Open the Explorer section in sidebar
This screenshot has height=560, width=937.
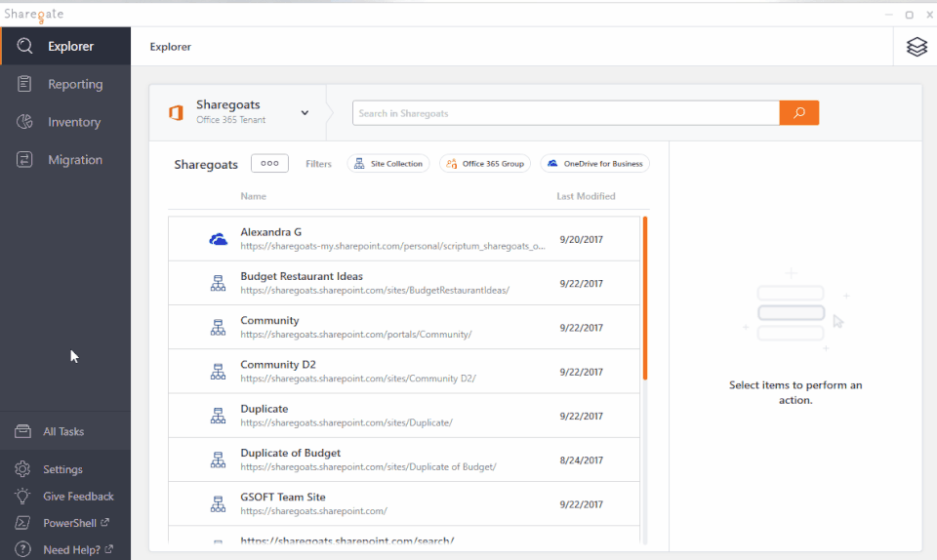65,46
